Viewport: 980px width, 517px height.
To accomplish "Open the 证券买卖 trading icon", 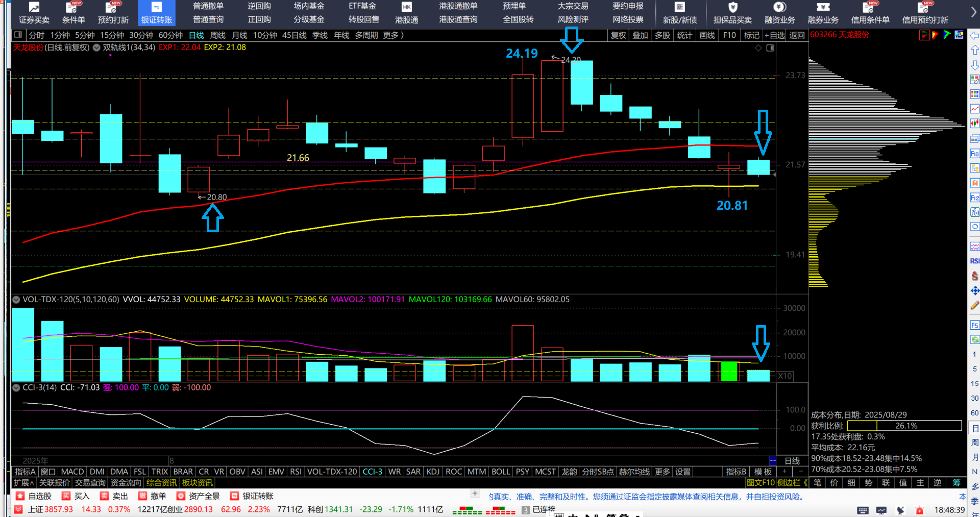I will [x=34, y=13].
